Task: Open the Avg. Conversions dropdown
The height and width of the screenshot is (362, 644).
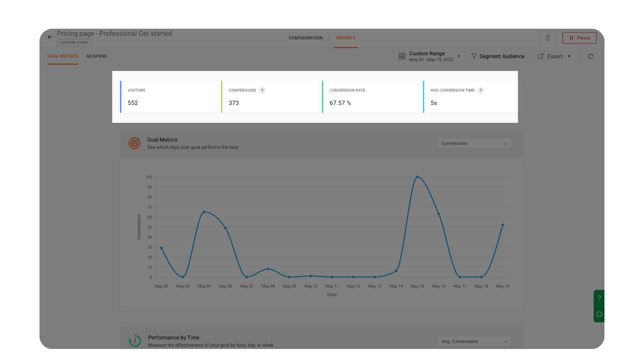Action: 474,342
